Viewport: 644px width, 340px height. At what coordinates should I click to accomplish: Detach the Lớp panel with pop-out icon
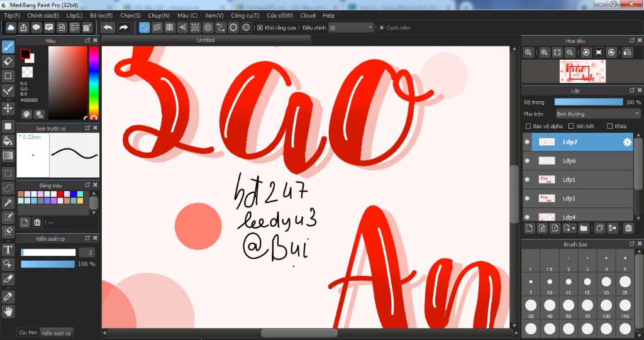click(632, 90)
